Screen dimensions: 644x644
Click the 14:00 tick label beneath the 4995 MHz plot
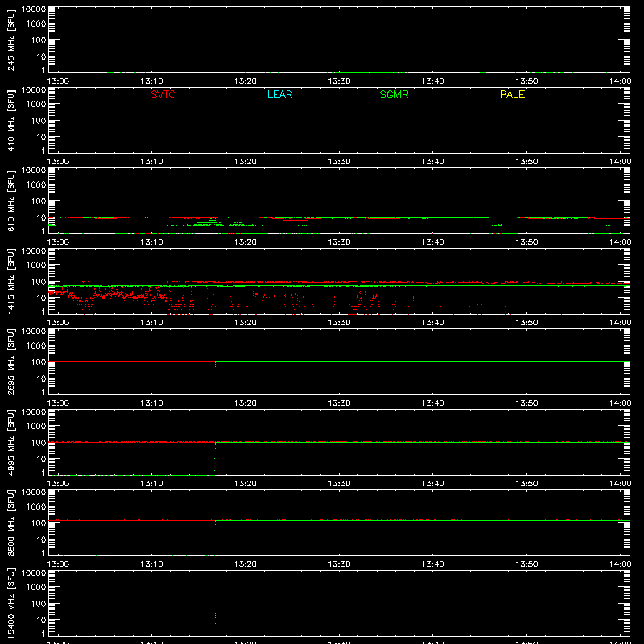pos(620,484)
